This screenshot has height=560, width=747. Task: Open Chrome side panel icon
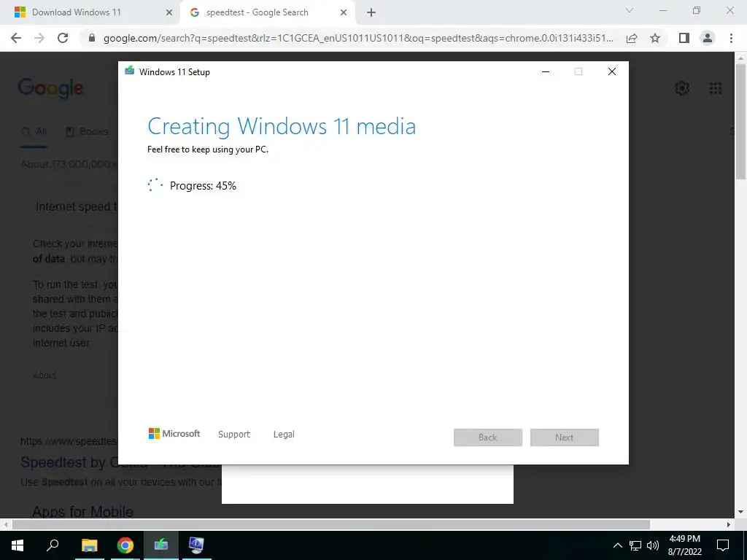tap(684, 38)
